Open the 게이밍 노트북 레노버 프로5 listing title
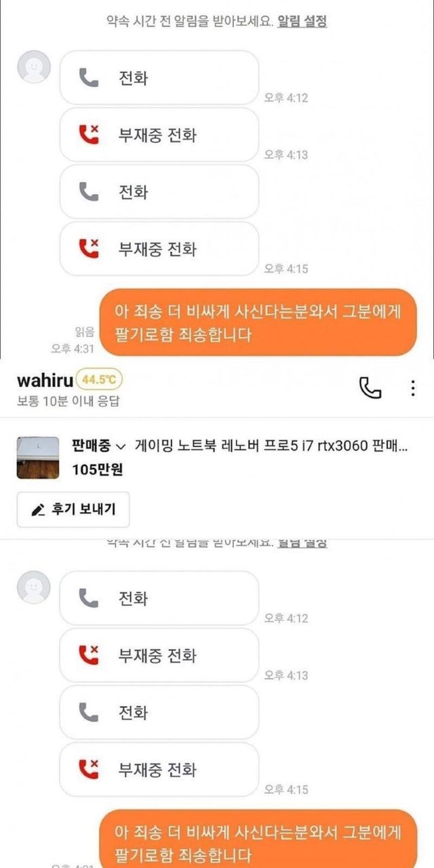Screen dimensions: 434x868 271,446
